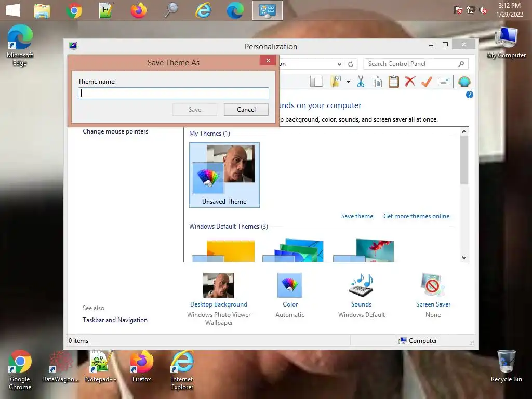Viewport: 532px width, 399px height.
Task: Select the red flowers default theme
Action: (364, 250)
